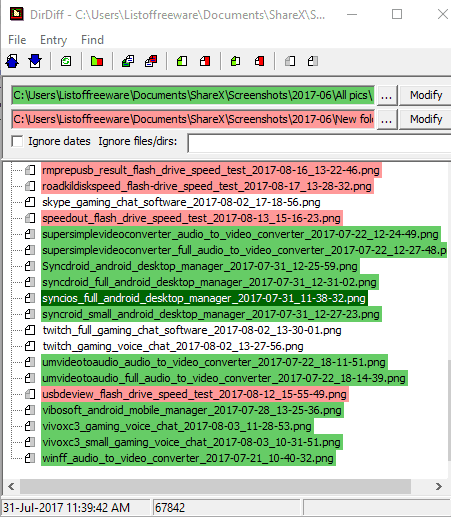
Task: Maximize the DirDiff window
Action: pyautogui.click(x=397, y=14)
